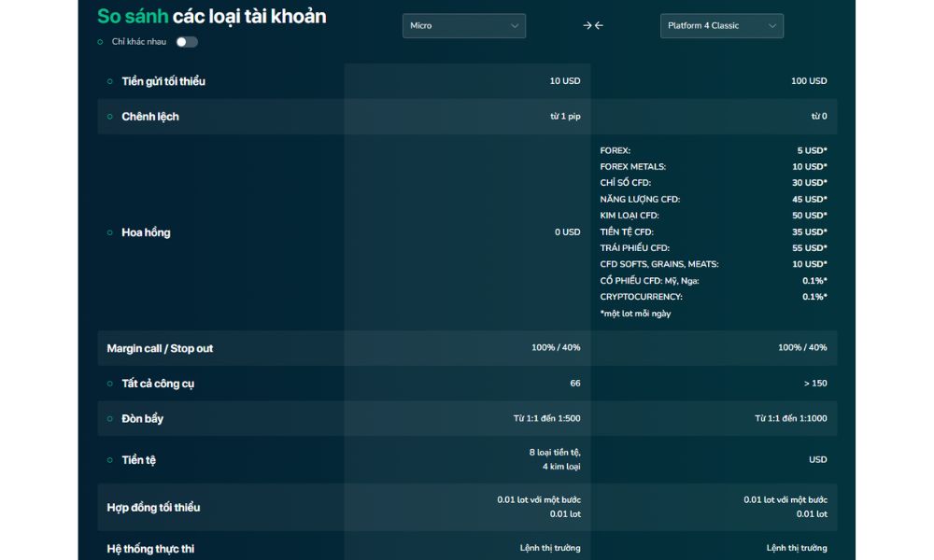
Task: Click the circle icon beside Tiền tệ
Action: click(109, 460)
